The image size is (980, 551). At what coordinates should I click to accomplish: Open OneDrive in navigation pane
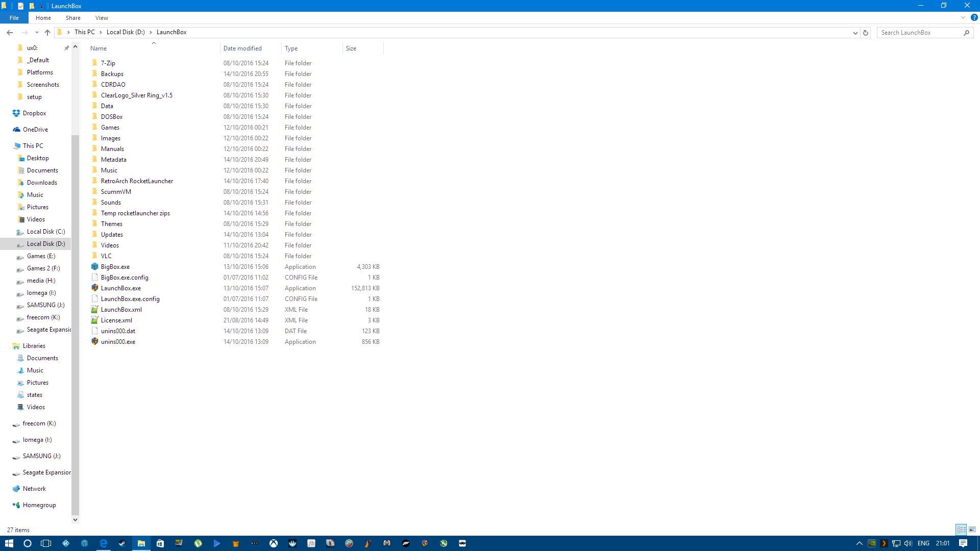(35, 130)
